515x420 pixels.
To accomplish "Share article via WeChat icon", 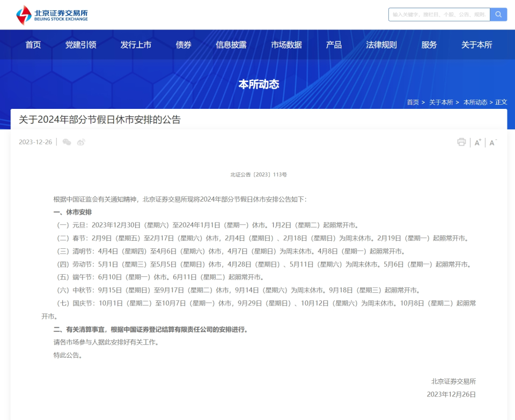I will pos(67,142).
